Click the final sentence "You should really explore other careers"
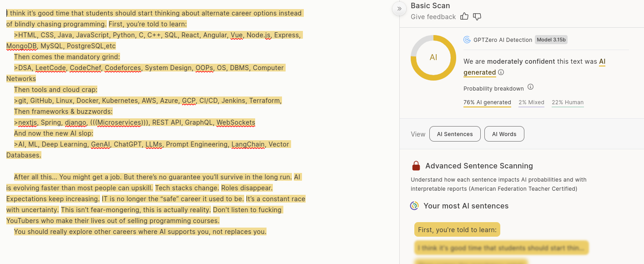644x264 pixels. point(140,232)
